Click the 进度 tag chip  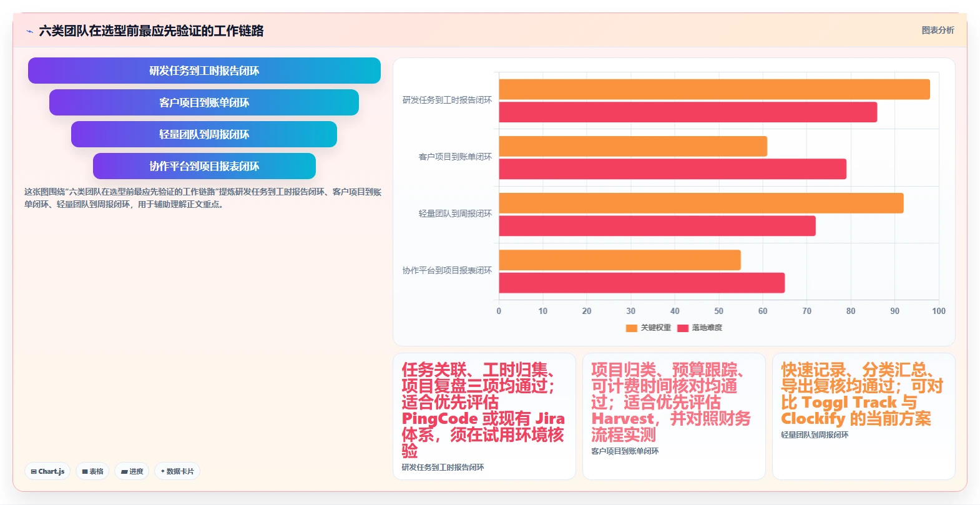(132, 471)
